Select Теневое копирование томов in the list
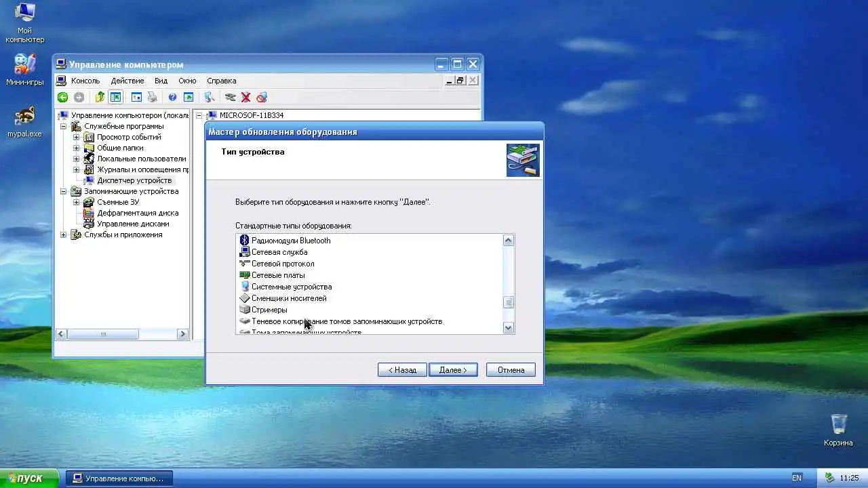This screenshot has width=868, height=488. (x=341, y=321)
